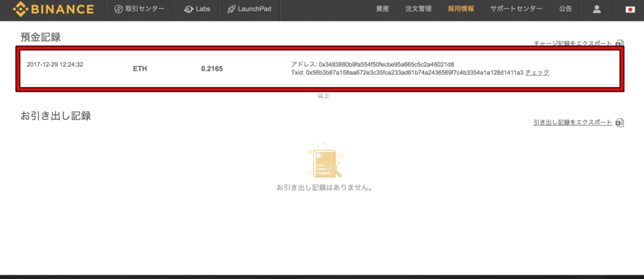This screenshot has height=279, width=644.
Task: Click チェック link next to Txid
Action: point(537,73)
